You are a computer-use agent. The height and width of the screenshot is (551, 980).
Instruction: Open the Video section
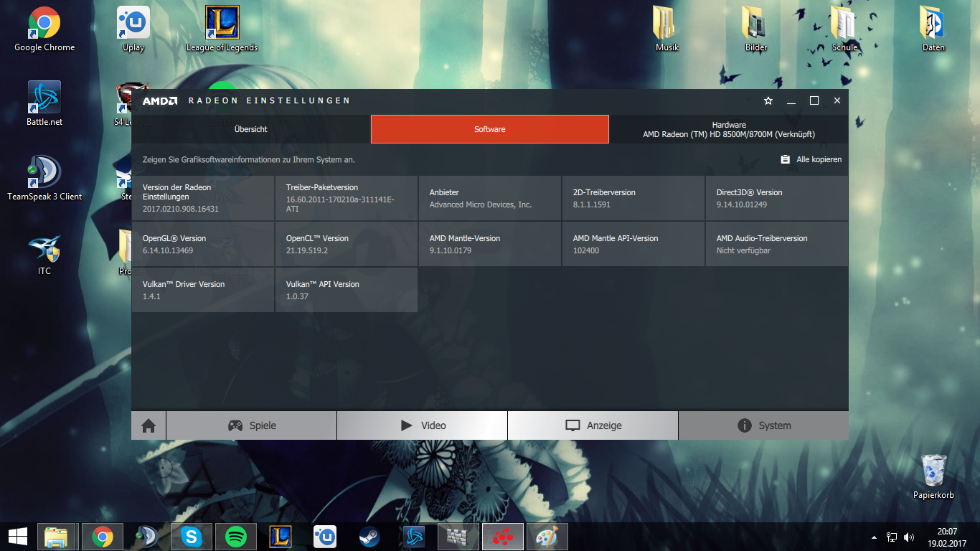(x=423, y=425)
